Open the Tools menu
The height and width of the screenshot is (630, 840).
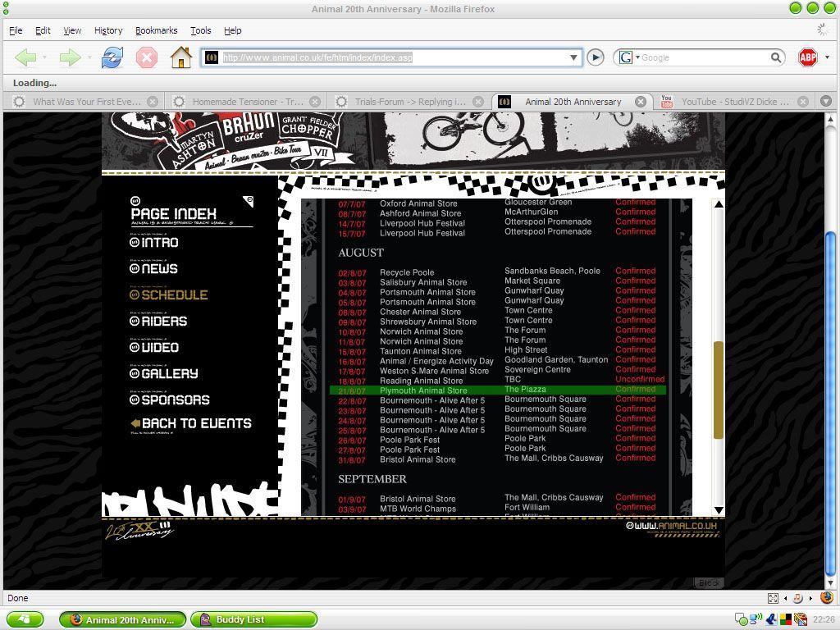tap(200, 30)
